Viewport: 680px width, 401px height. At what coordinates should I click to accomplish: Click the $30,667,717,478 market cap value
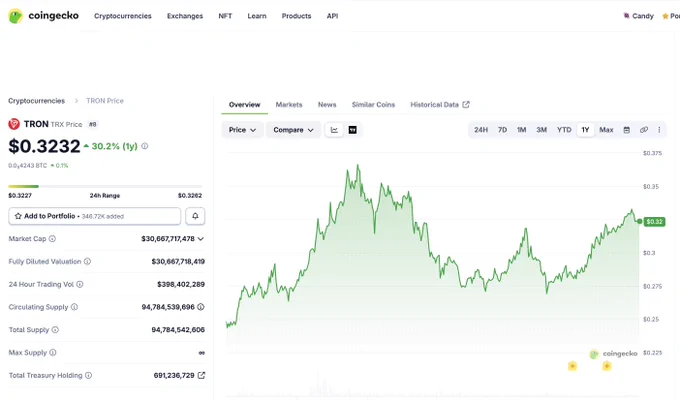click(x=168, y=239)
